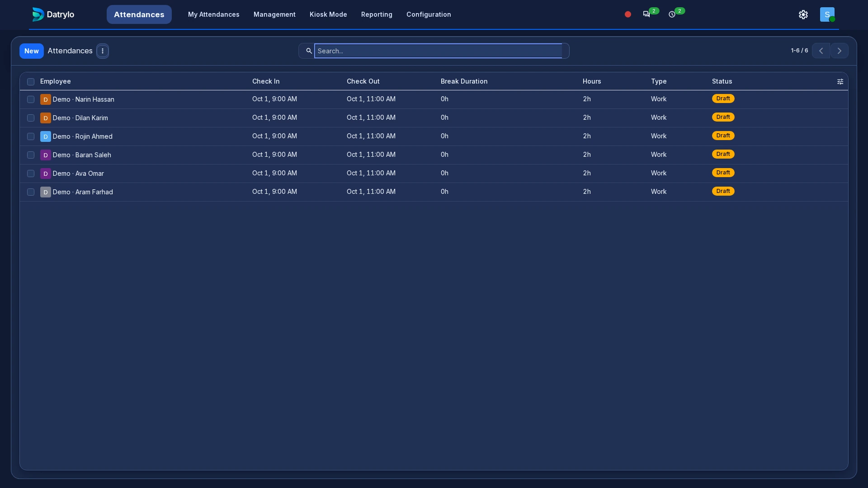This screenshot has width=868, height=488.
Task: Click Ava Omar's avatar icon
Action: pos(45,174)
